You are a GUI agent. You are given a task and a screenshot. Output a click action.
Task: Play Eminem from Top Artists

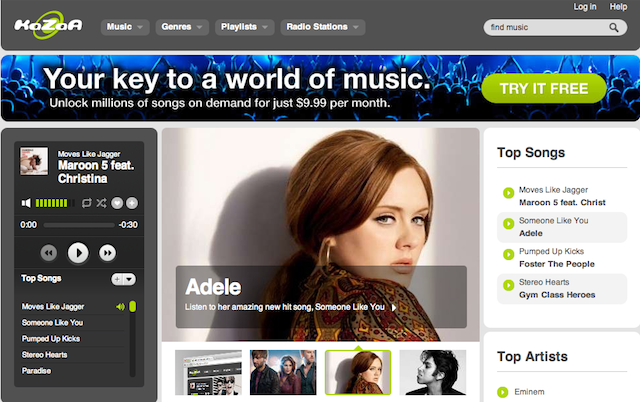pyautogui.click(x=503, y=392)
